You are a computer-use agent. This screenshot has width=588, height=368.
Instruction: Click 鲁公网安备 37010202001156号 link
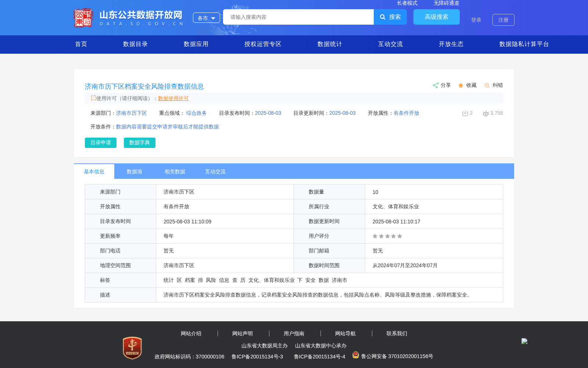click(x=397, y=356)
